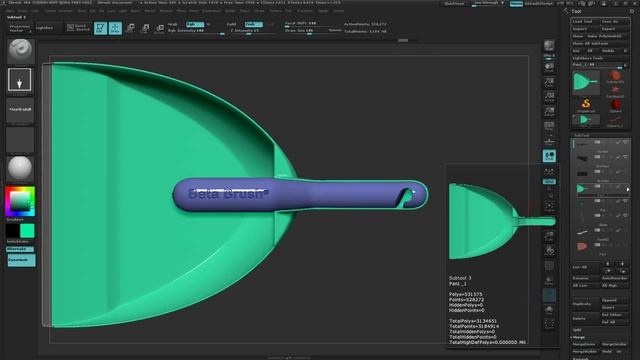Click the color picker square
Screen dimensions: 640x360
[x=20, y=201]
